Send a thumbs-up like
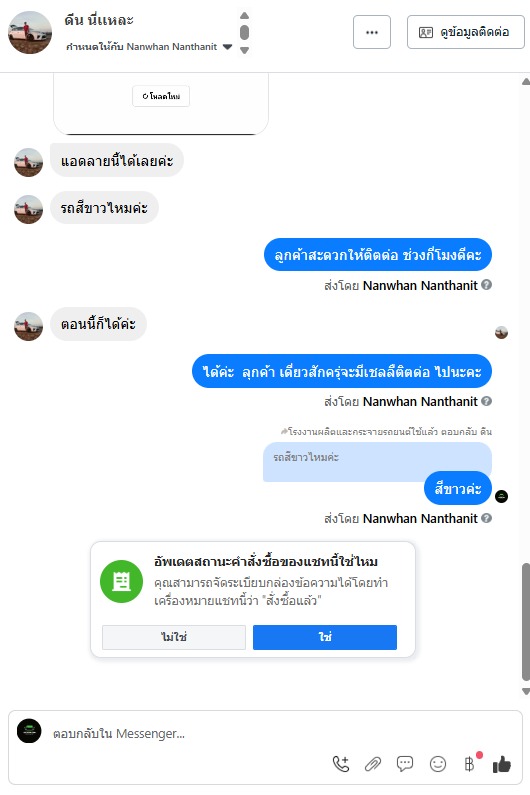This screenshot has height=795, width=530. (x=502, y=764)
